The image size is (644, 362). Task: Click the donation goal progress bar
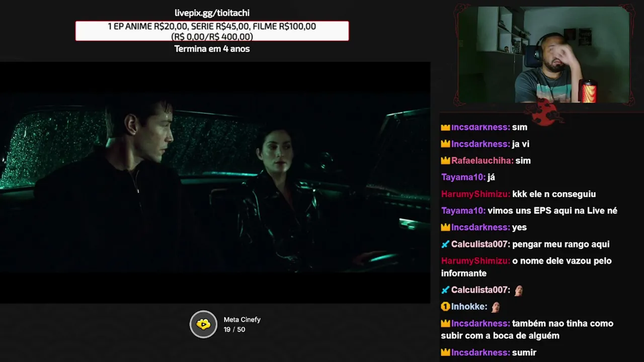click(x=212, y=31)
